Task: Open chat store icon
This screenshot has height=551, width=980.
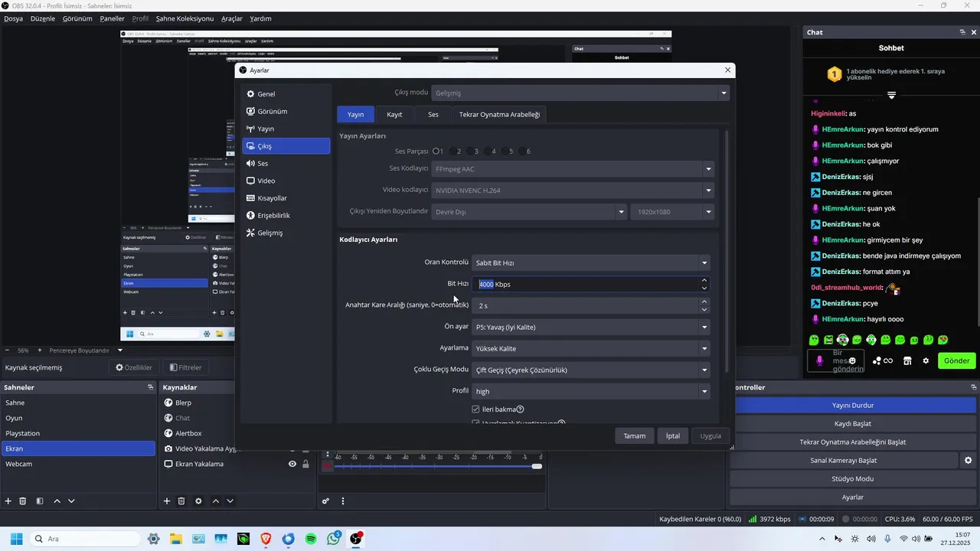Action: click(x=907, y=360)
